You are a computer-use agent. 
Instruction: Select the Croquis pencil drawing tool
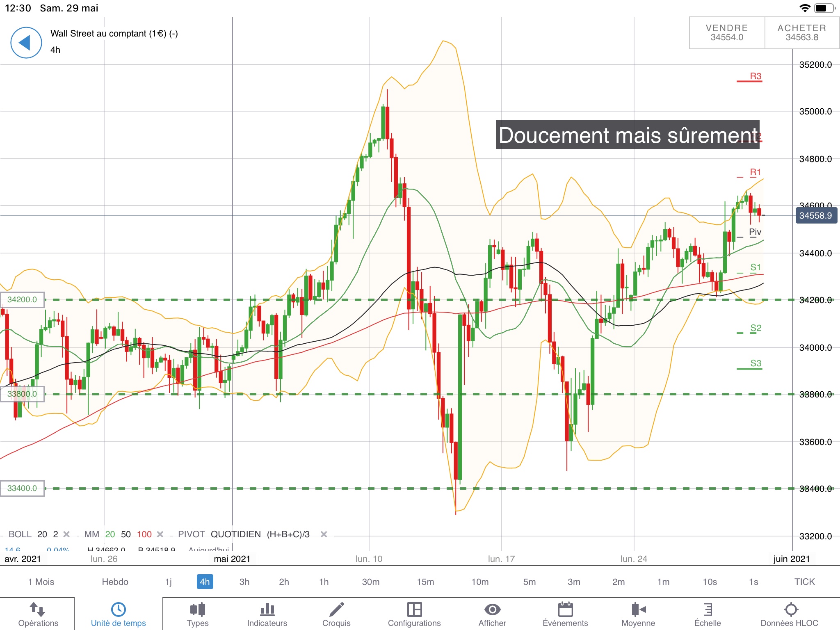point(336,610)
